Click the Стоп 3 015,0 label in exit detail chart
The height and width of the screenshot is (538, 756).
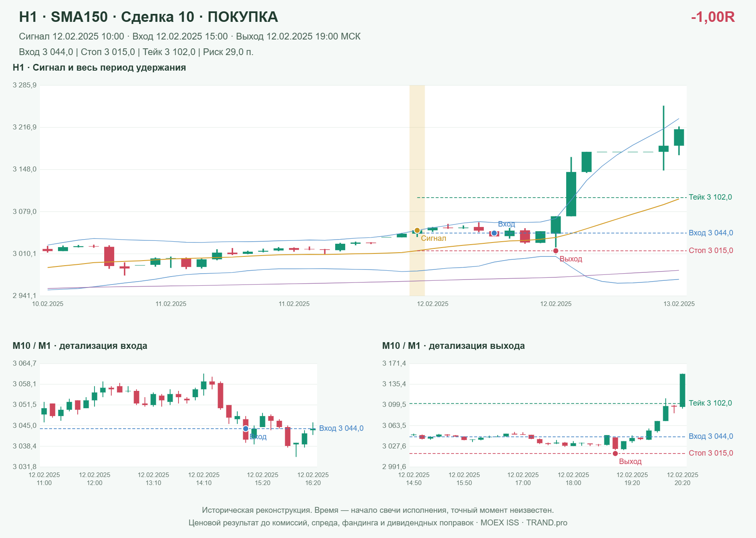point(711,453)
